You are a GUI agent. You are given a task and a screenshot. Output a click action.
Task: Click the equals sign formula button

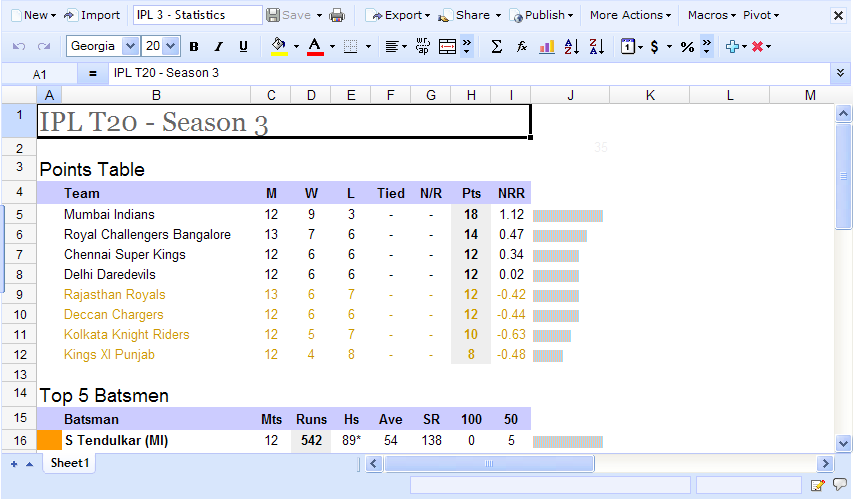tap(92, 73)
